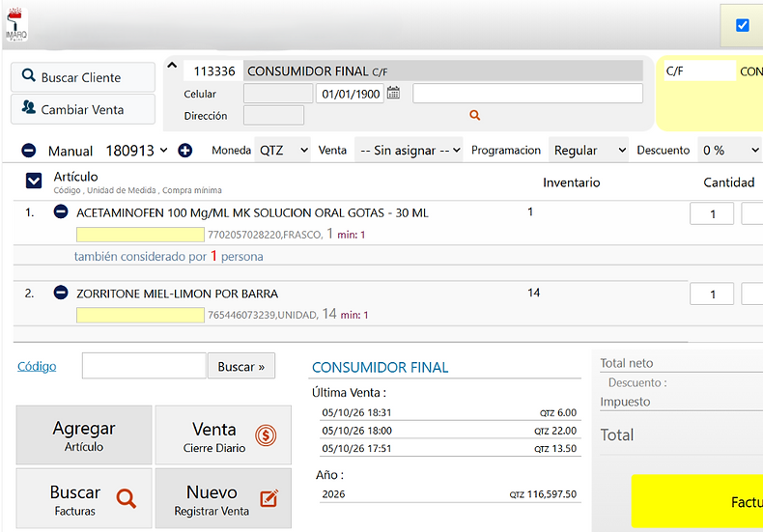Click the minus icon beside Manual
763x532 pixels.
pyautogui.click(x=29, y=151)
